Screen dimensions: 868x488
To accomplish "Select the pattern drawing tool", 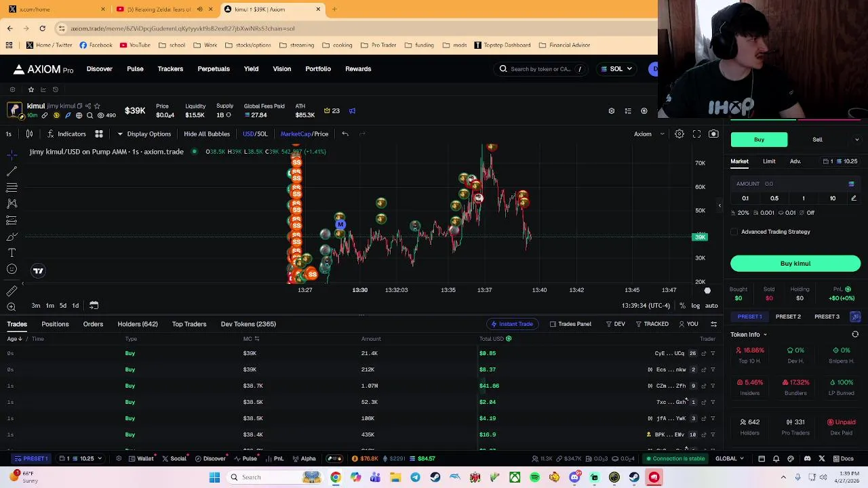I will coord(12,203).
